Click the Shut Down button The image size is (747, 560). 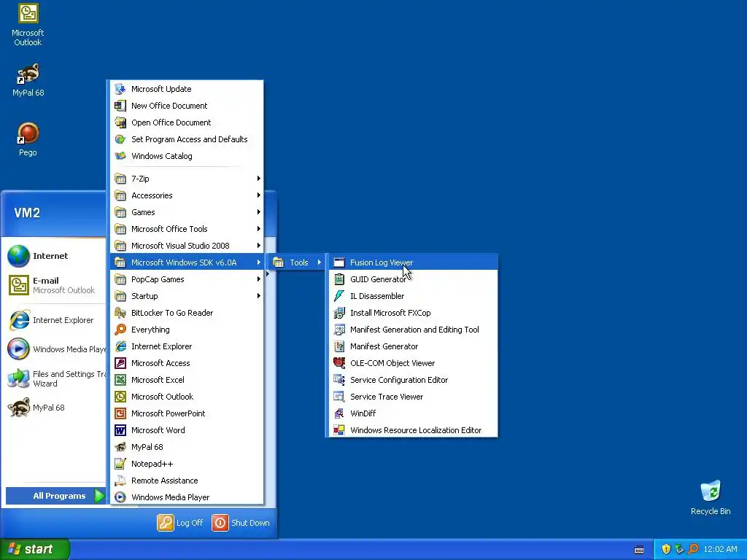coord(241,523)
